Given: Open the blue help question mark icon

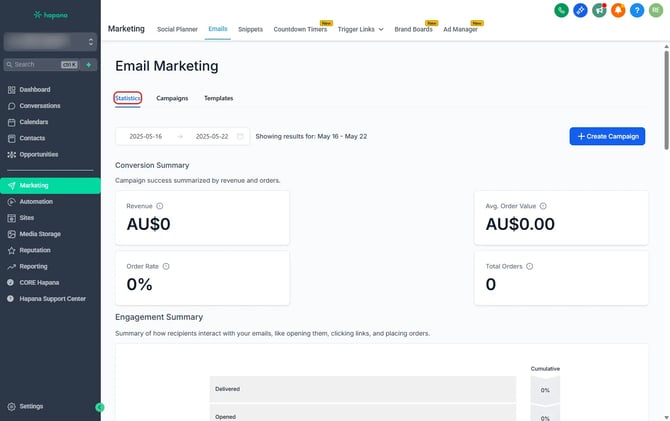Looking at the screenshot, I should point(637,10).
